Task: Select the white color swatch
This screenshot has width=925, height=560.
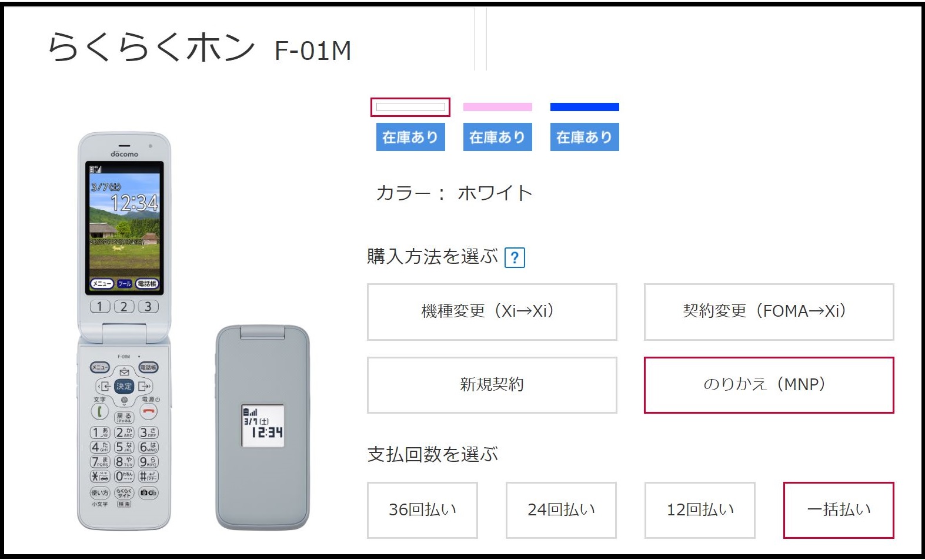Action: tap(410, 107)
